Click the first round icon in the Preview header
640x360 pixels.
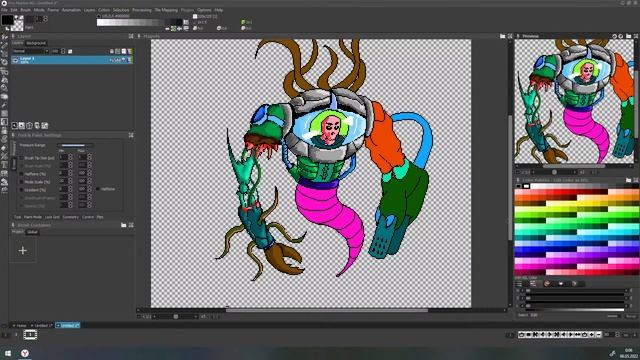coord(614,36)
